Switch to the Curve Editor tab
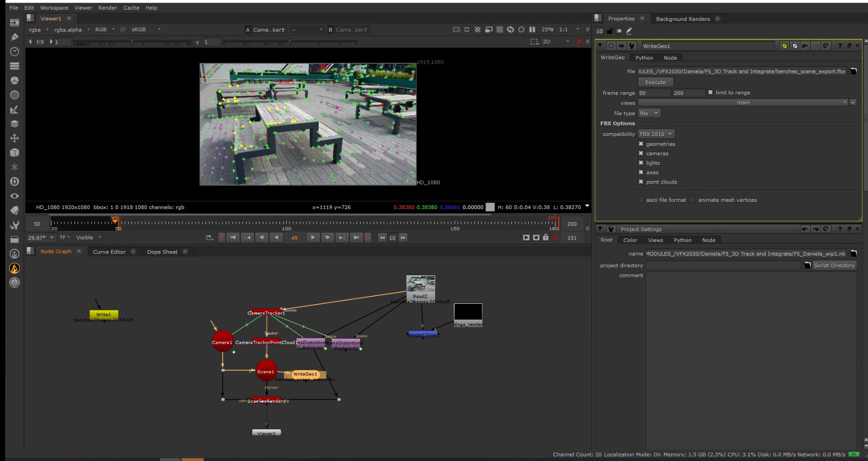The image size is (868, 461). coord(109,252)
